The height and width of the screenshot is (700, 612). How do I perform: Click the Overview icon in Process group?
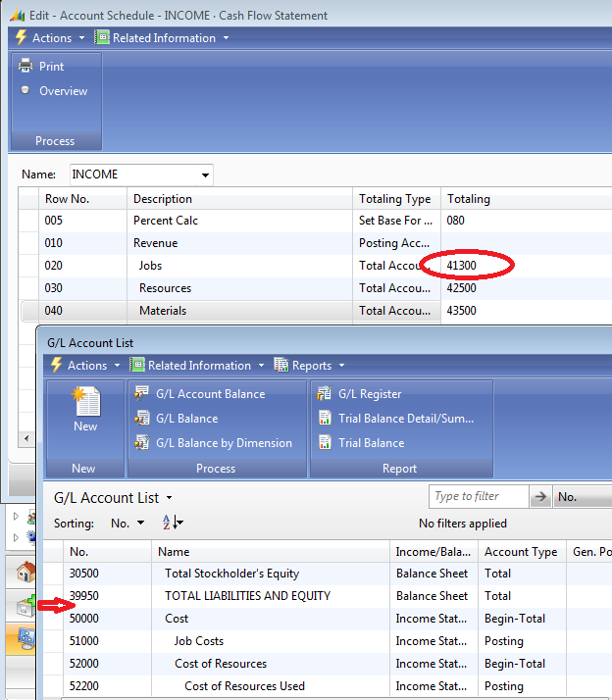tap(25, 90)
